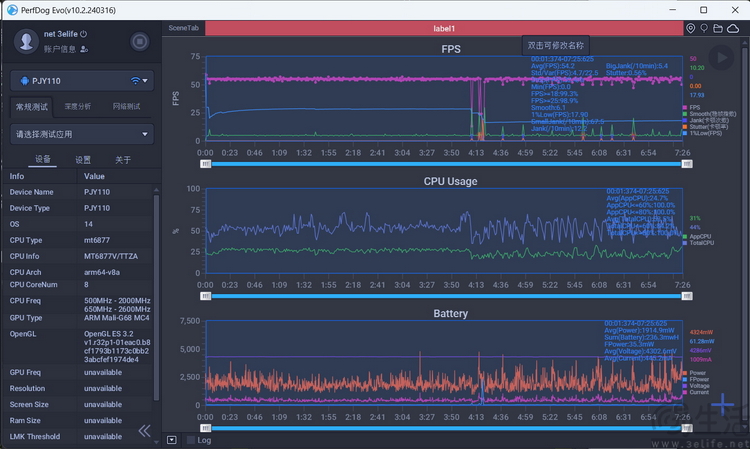Click the ARM Mali-G68 MC4 GPU Type value
Image resolution: width=750 pixels, height=449 pixels.
pos(117,318)
